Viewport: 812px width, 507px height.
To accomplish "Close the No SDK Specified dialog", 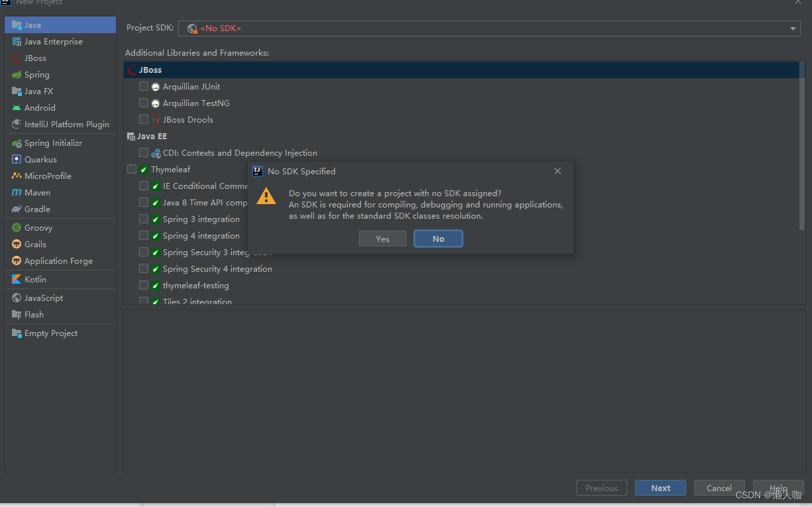I will (558, 171).
